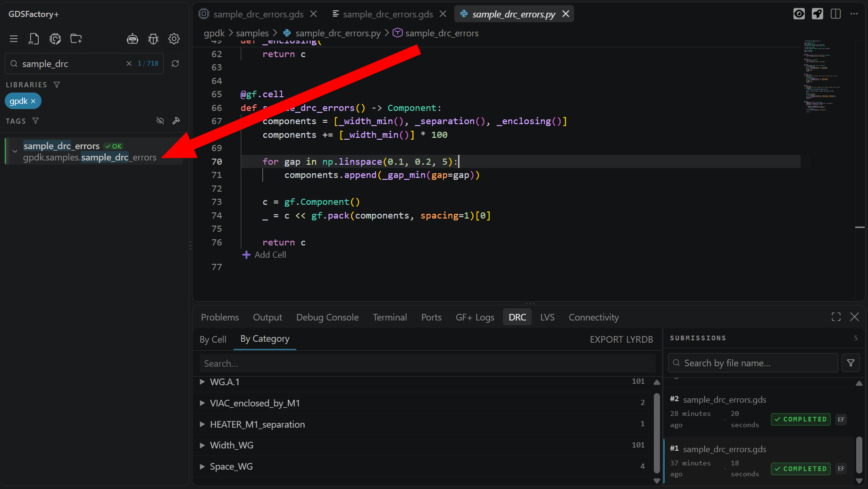Open the submissions filter button
Screen dimensions: 868x489
click(x=851, y=363)
